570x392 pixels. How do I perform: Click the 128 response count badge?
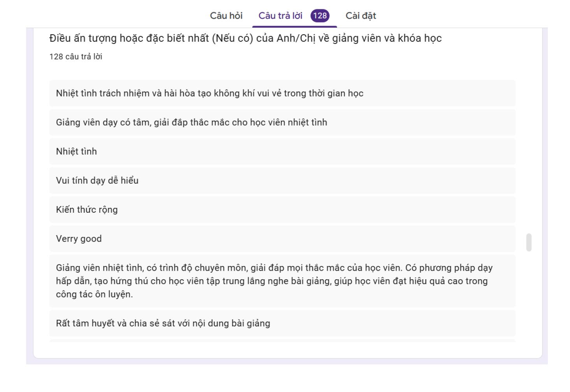click(x=320, y=16)
